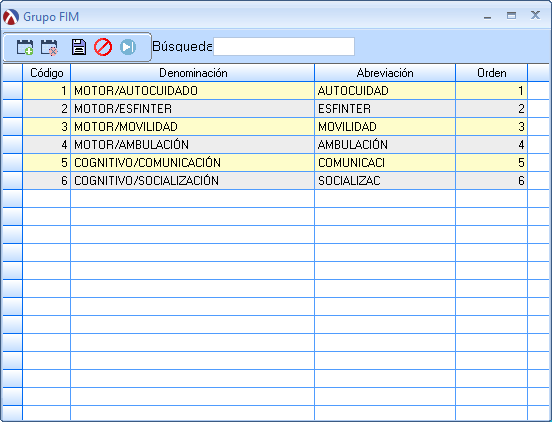The image size is (552, 422).
Task: Click the SOCIALIZAC abbreviation cell
Action: coord(385,181)
